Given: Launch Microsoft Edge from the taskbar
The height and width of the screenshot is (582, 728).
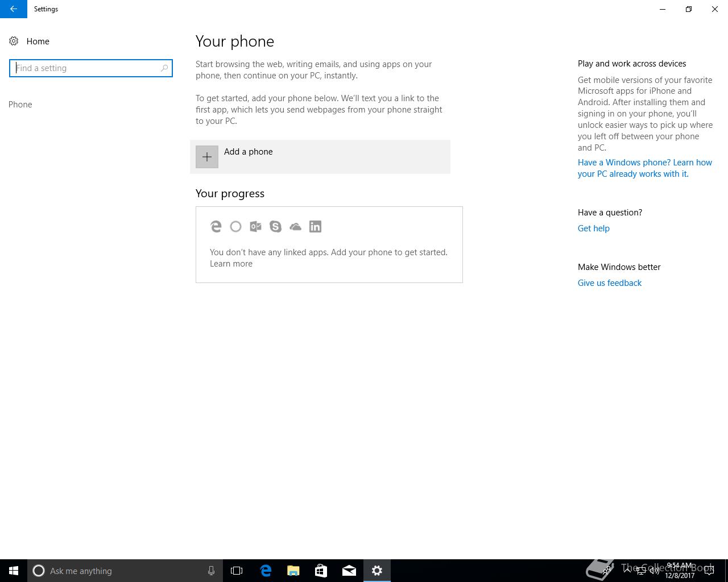Looking at the screenshot, I should pos(266,571).
